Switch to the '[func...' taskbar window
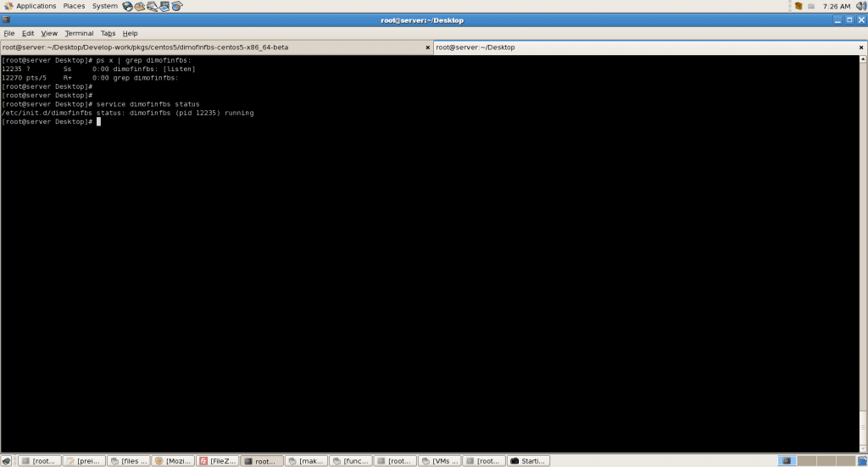This screenshot has width=868, height=467. point(351,461)
